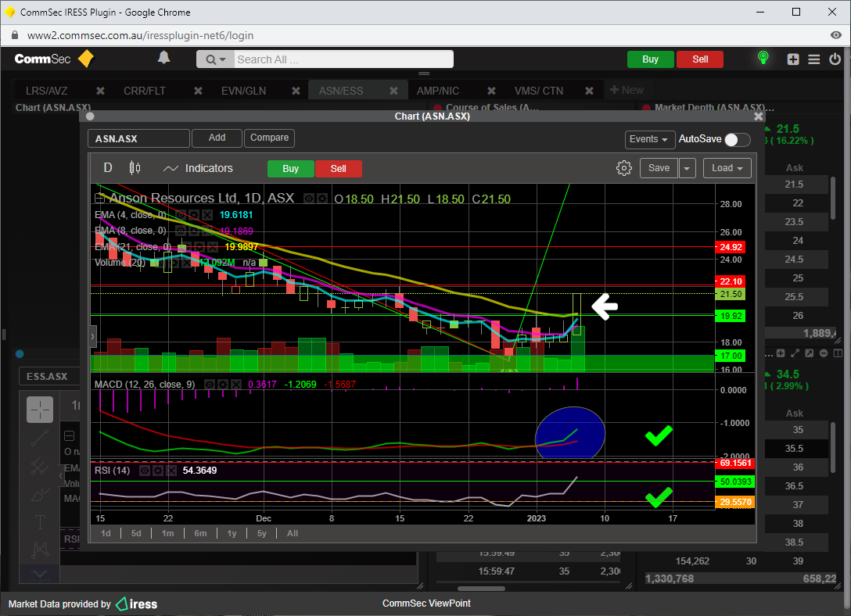Screen dimensions: 851x616
Task: Click the chart toolbar Buy button
Action: point(291,169)
